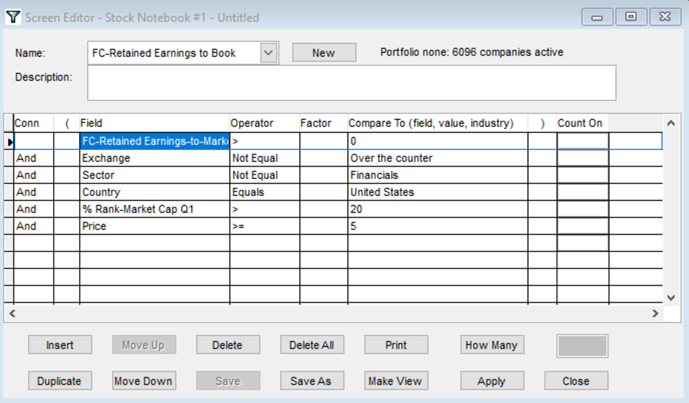Click the Print button
This screenshot has height=403, width=689.
click(396, 345)
